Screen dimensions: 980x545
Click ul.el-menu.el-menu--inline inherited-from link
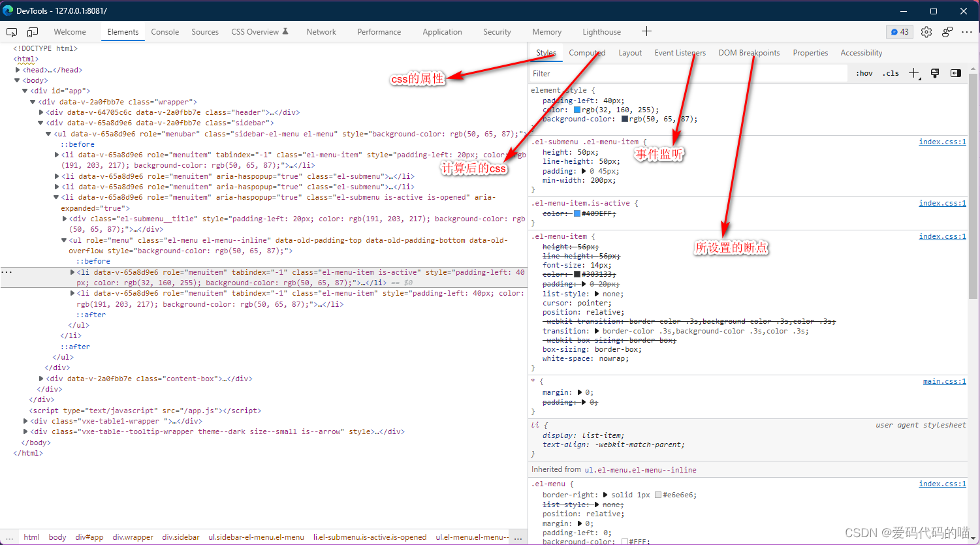640,470
